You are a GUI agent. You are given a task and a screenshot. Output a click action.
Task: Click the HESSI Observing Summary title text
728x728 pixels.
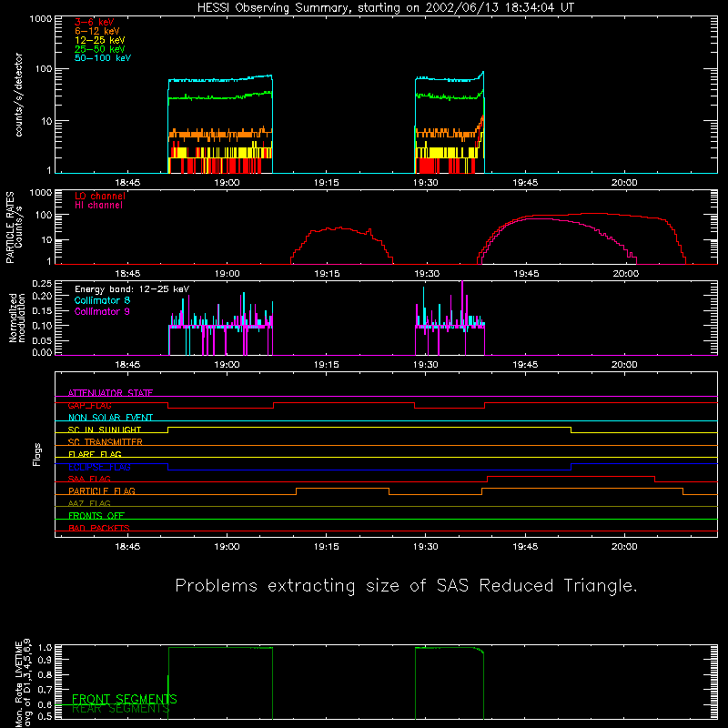385,8
